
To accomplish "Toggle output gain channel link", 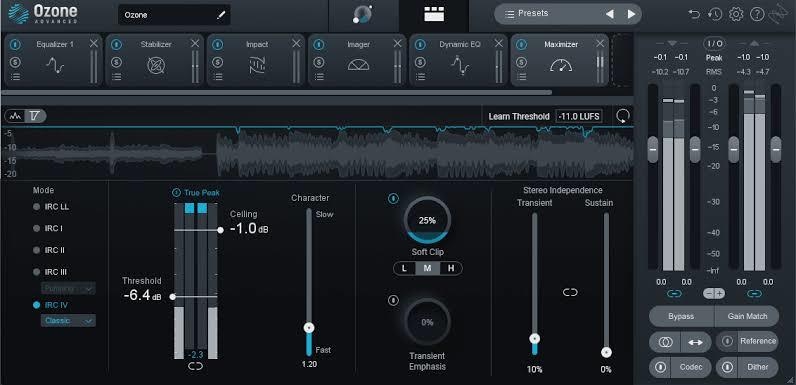I will point(754,294).
